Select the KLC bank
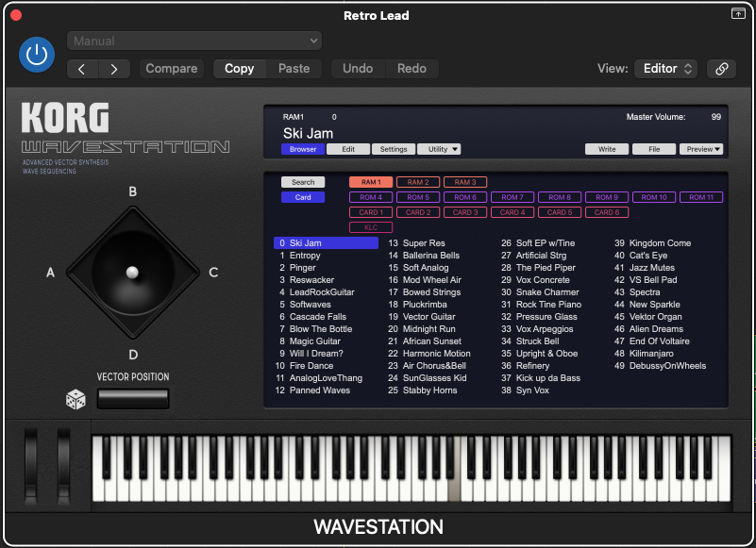 pyautogui.click(x=371, y=227)
